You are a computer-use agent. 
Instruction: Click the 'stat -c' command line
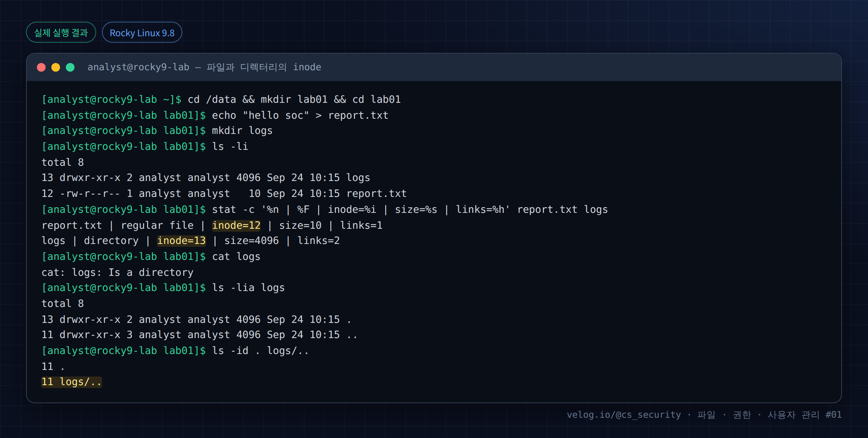coord(325,210)
